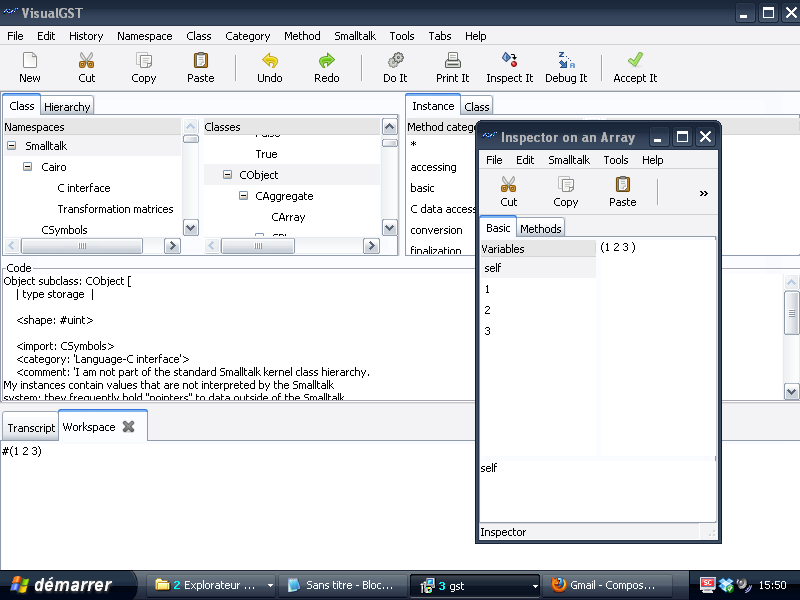Screen dimensions: 800x600
Task: Click the Cut scissors icon in main toolbar
Action: pos(86,61)
